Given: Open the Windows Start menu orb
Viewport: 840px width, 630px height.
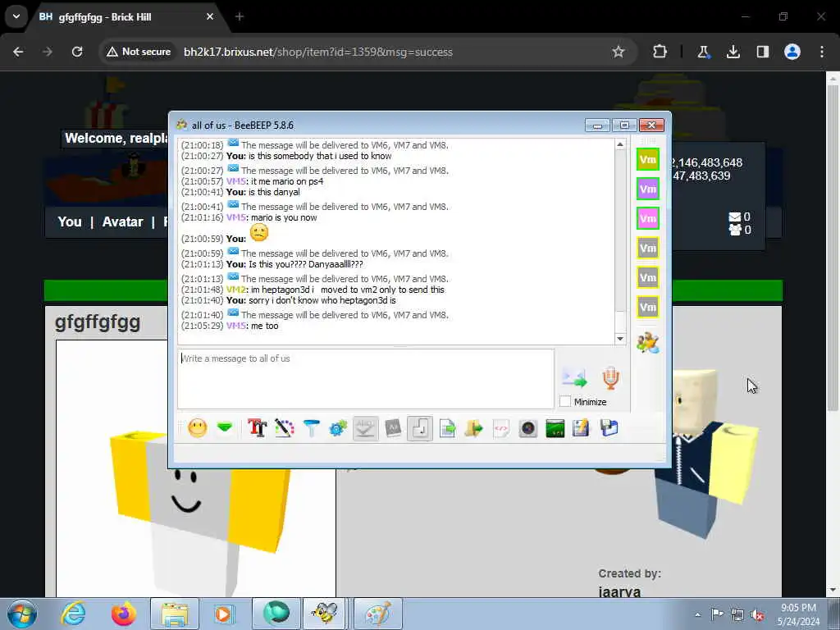Looking at the screenshot, I should coord(22,614).
